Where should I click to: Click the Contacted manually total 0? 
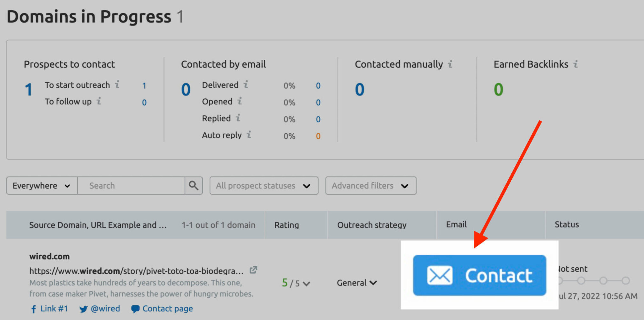[360, 89]
